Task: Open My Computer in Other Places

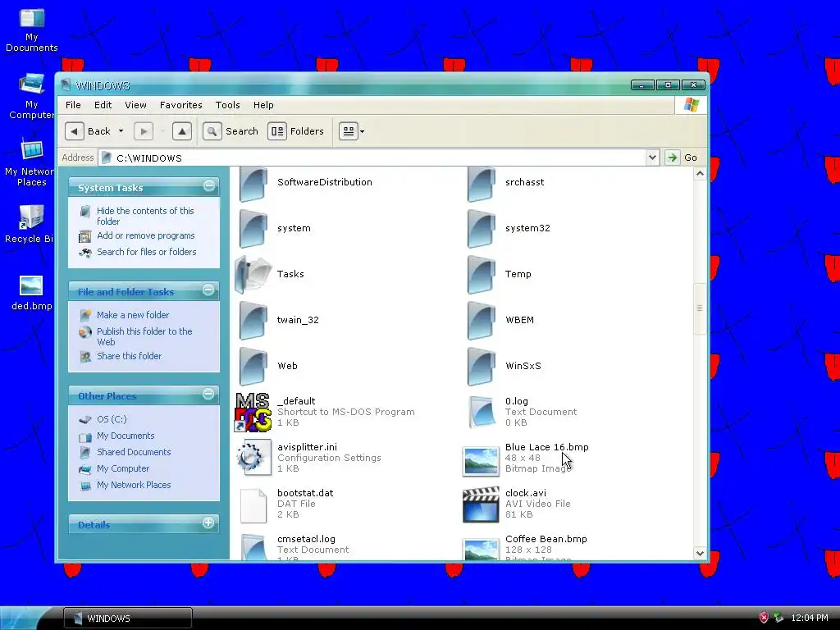Action: [123, 468]
